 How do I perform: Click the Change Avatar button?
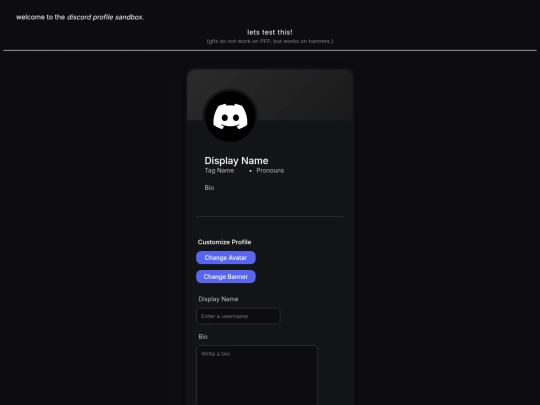tap(226, 258)
